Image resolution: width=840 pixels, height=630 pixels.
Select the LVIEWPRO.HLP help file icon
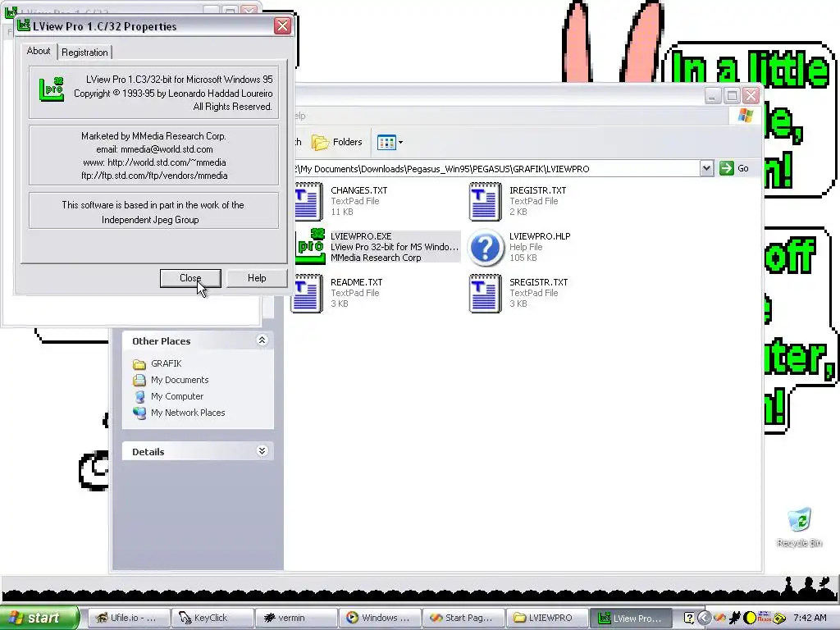[486, 248]
